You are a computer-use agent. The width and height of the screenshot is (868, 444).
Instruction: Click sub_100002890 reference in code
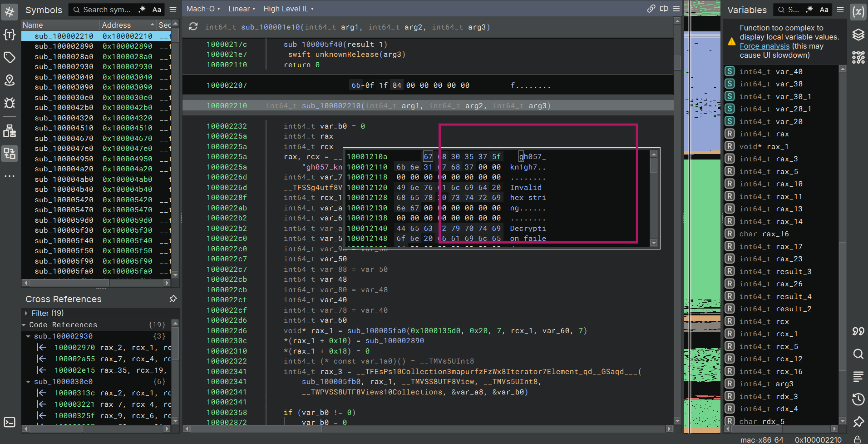[395, 341]
